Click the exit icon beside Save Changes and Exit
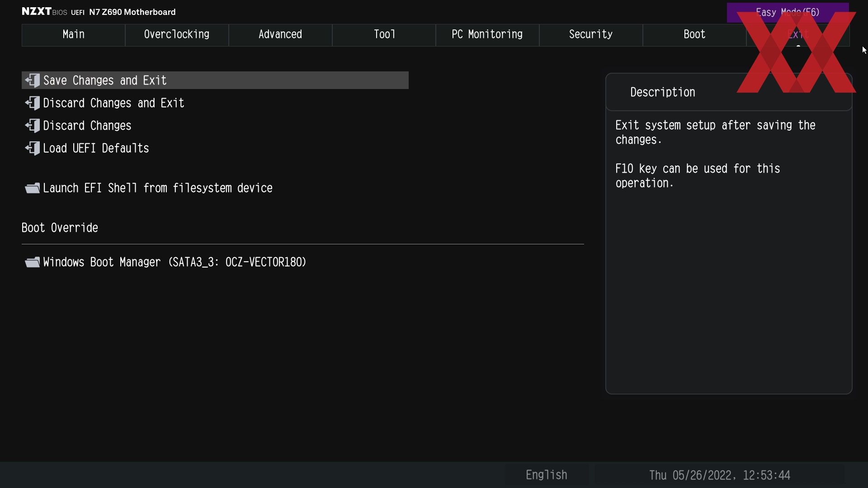Screen dimensions: 868x488 pos(33,80)
